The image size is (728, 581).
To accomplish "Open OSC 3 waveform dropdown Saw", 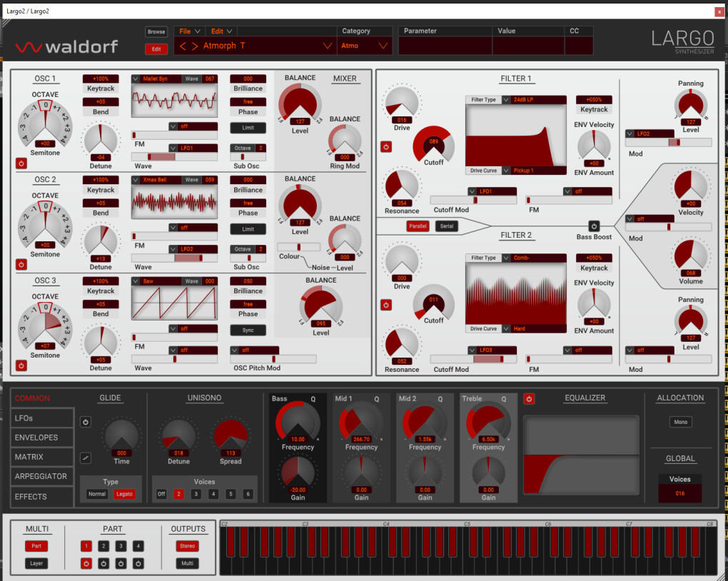I will (x=156, y=281).
